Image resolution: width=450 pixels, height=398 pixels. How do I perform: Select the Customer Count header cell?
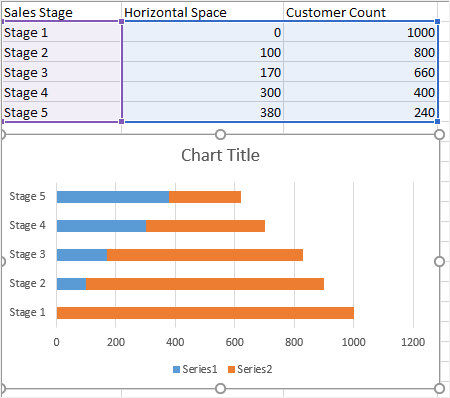tap(360, 12)
